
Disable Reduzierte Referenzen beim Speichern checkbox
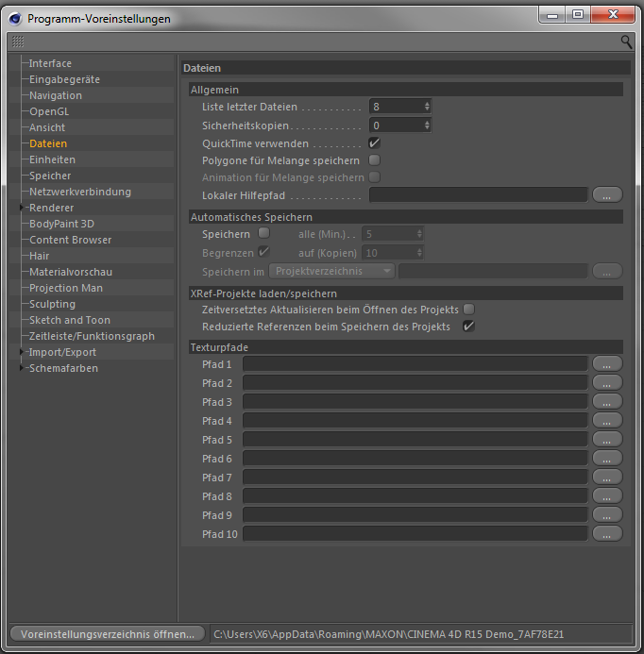point(468,327)
